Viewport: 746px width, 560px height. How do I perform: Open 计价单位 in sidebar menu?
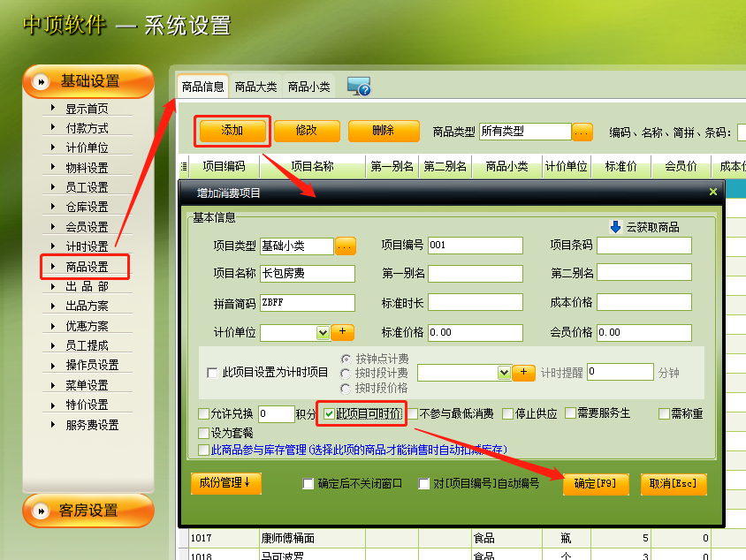[87, 148]
